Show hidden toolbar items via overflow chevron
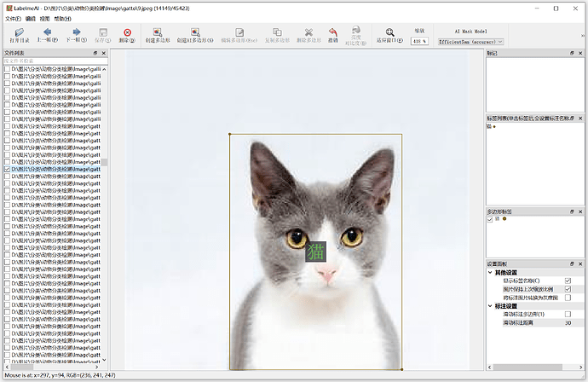This screenshot has width=588, height=382. [x=583, y=36]
